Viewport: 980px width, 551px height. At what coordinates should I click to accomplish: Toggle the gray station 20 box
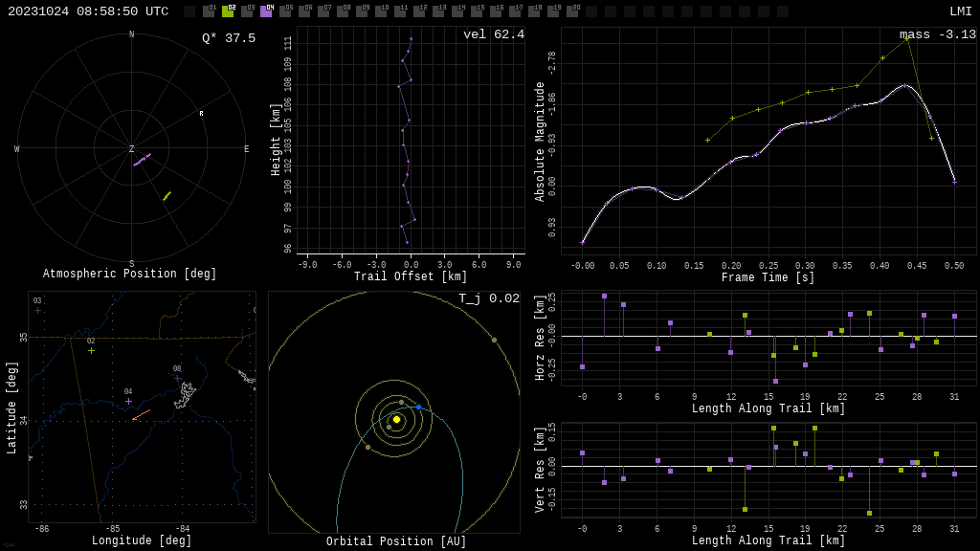(x=572, y=11)
